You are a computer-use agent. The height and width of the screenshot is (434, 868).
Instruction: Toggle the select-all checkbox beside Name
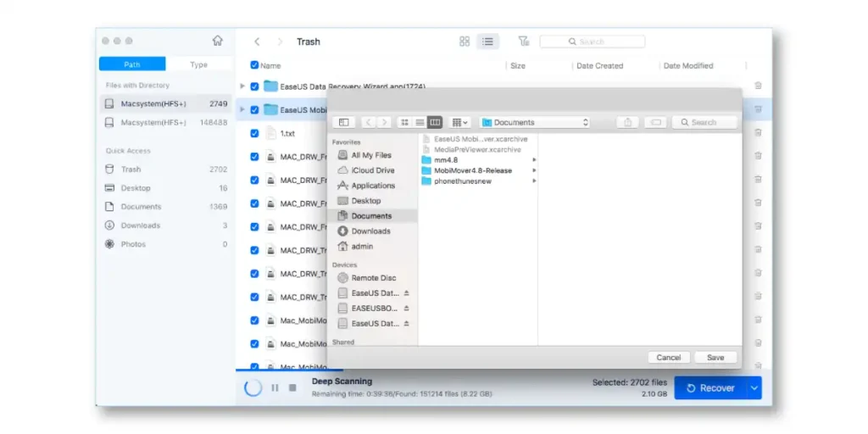click(254, 65)
